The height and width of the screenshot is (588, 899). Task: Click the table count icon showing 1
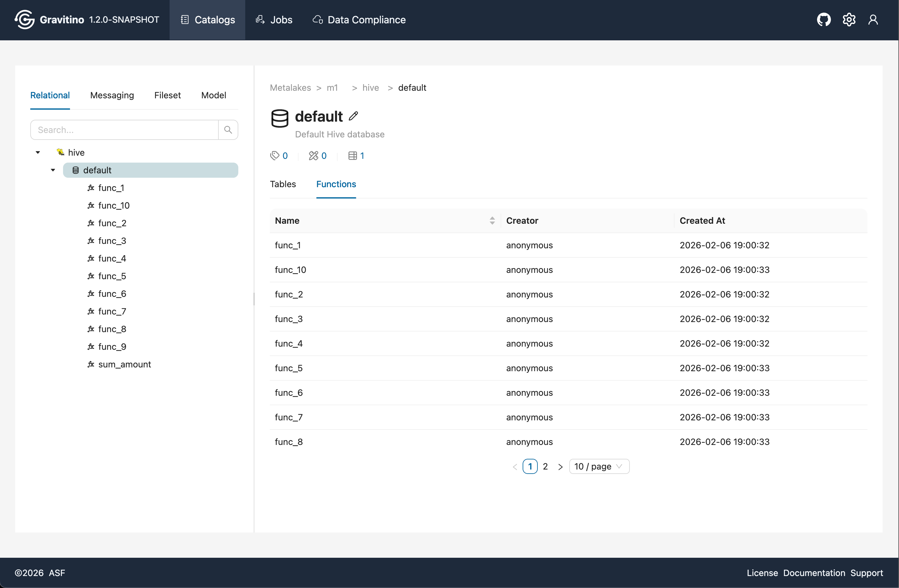click(352, 156)
